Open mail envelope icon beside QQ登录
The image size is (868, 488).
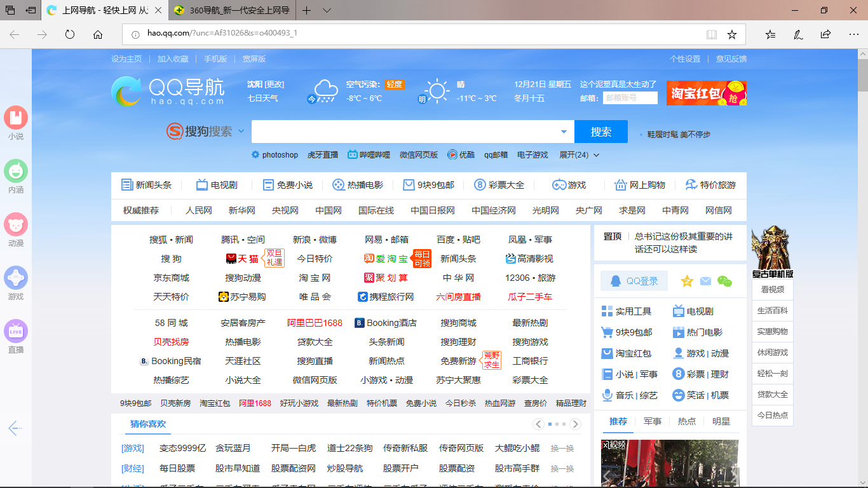[705, 281]
